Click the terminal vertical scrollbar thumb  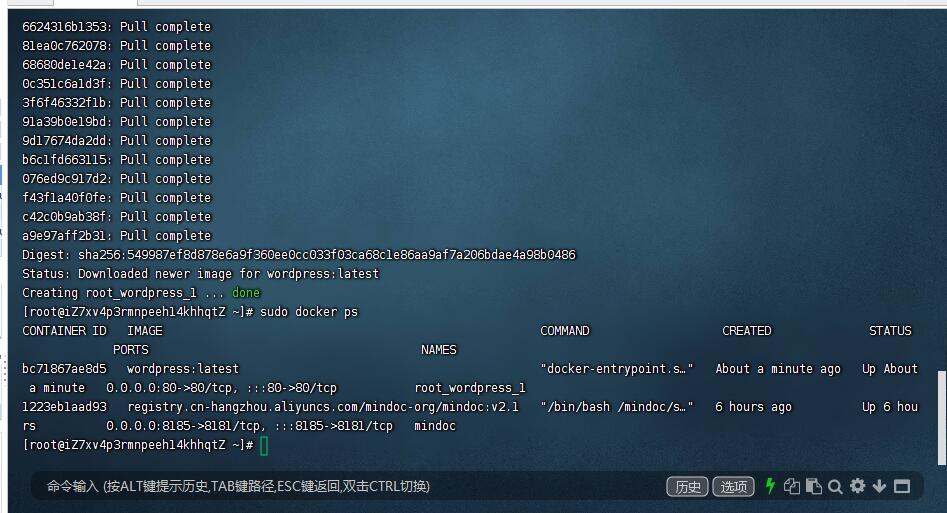[942, 418]
